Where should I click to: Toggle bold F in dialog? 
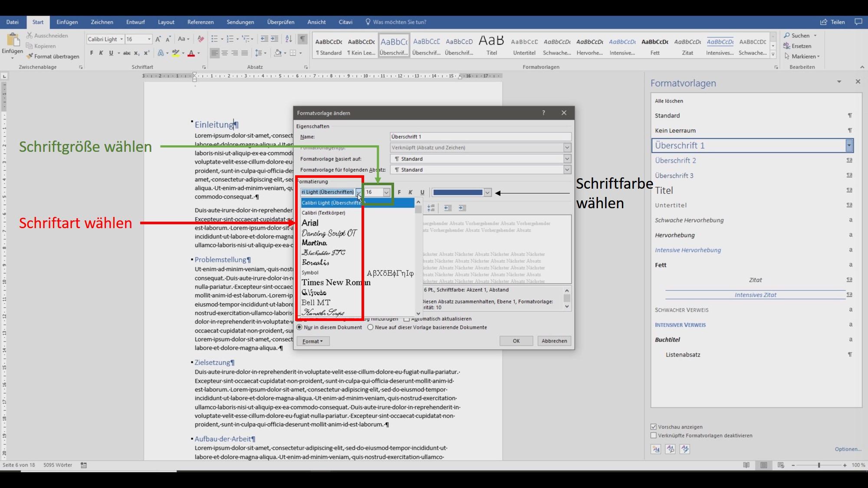(x=399, y=192)
